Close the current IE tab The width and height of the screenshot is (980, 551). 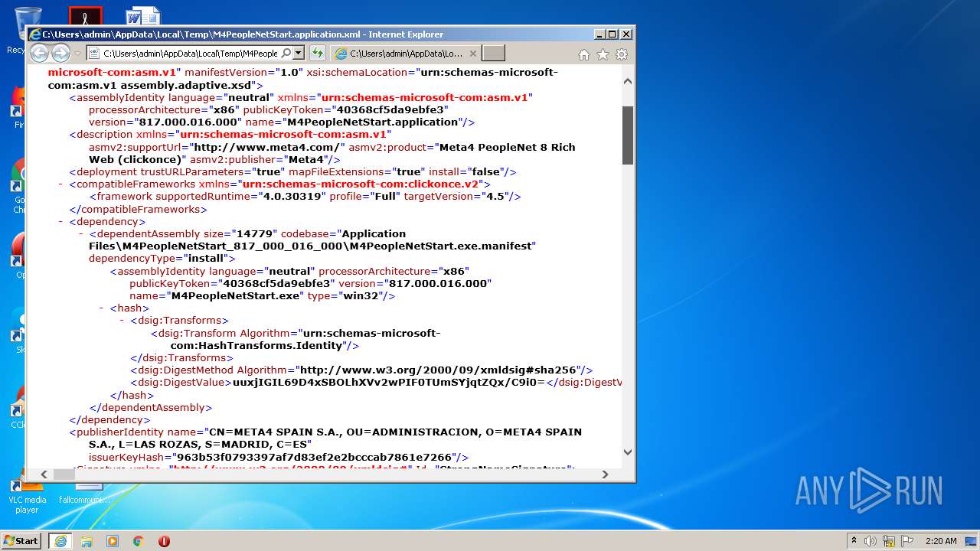(x=473, y=54)
